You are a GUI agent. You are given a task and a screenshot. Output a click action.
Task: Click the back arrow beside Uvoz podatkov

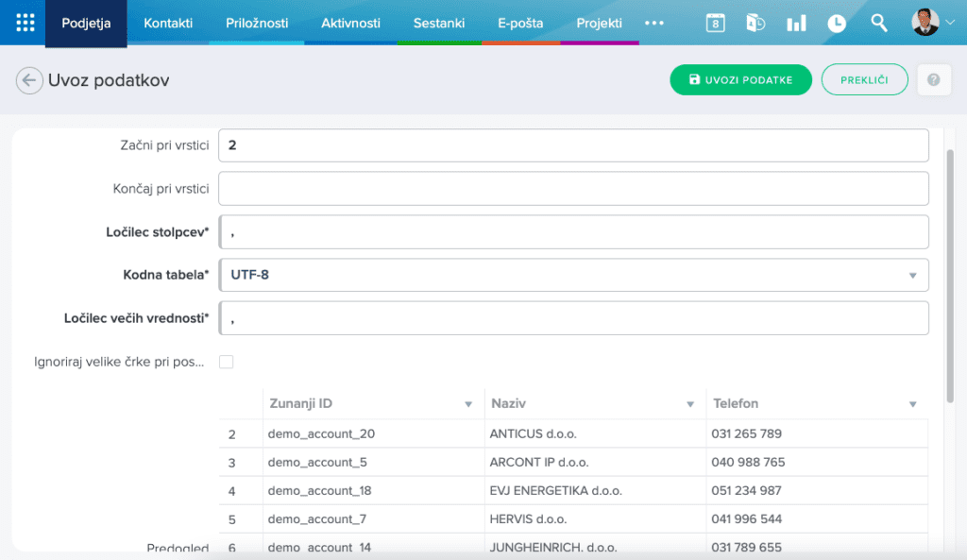coord(29,80)
